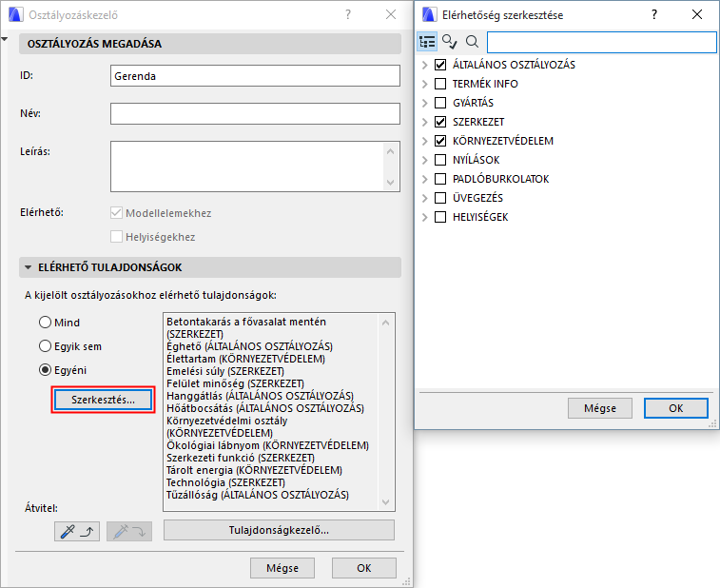Check the PADLÓBURKOLATOK checkbox

(440, 179)
